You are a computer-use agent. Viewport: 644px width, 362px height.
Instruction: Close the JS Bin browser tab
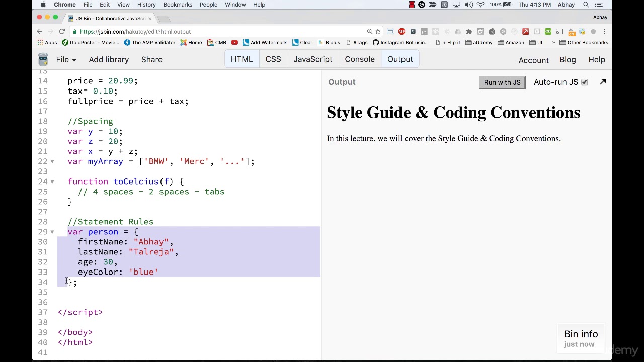click(x=150, y=19)
